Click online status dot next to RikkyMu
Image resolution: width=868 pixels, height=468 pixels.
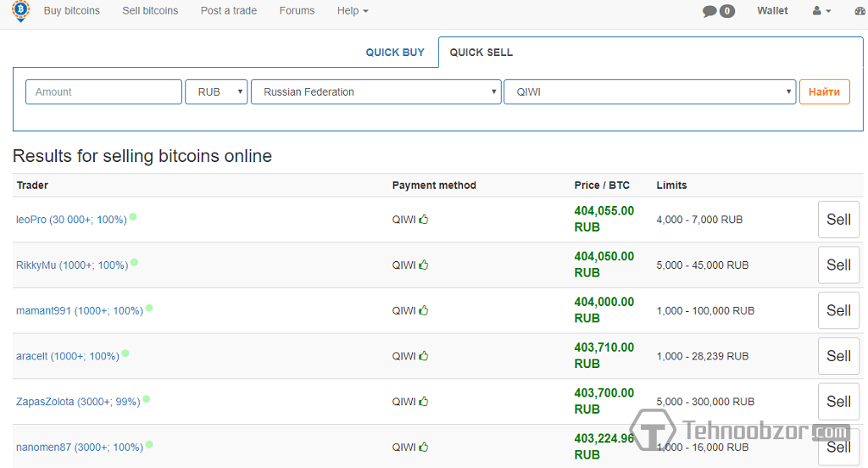click(134, 263)
